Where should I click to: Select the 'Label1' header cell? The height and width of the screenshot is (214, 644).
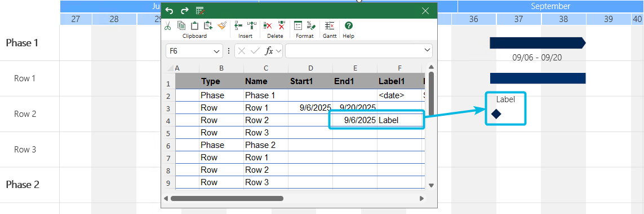(399, 81)
